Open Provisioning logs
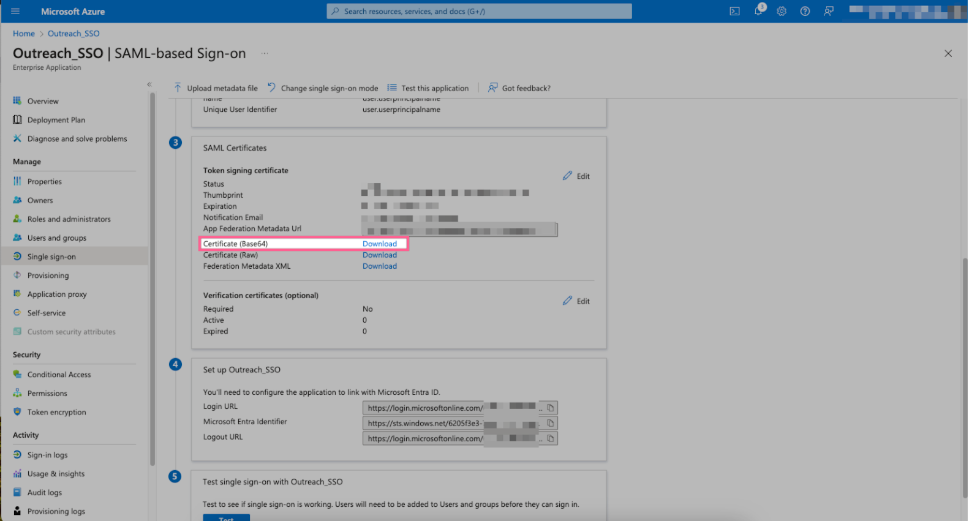This screenshot has width=980, height=521. [x=56, y=512]
